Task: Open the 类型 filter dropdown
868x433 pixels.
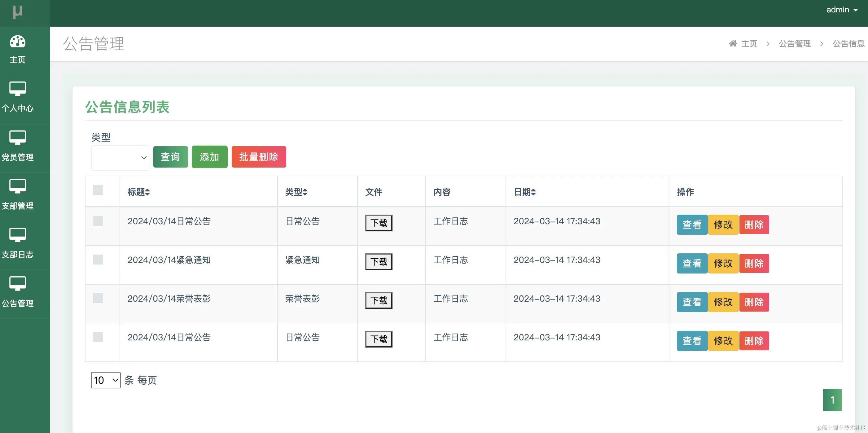Action: point(120,157)
